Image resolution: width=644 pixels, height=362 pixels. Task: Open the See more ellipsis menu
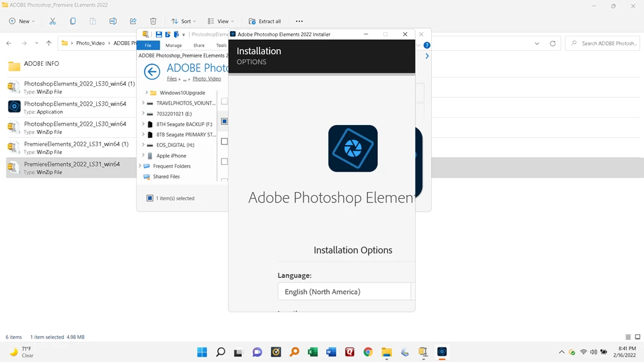pos(299,21)
